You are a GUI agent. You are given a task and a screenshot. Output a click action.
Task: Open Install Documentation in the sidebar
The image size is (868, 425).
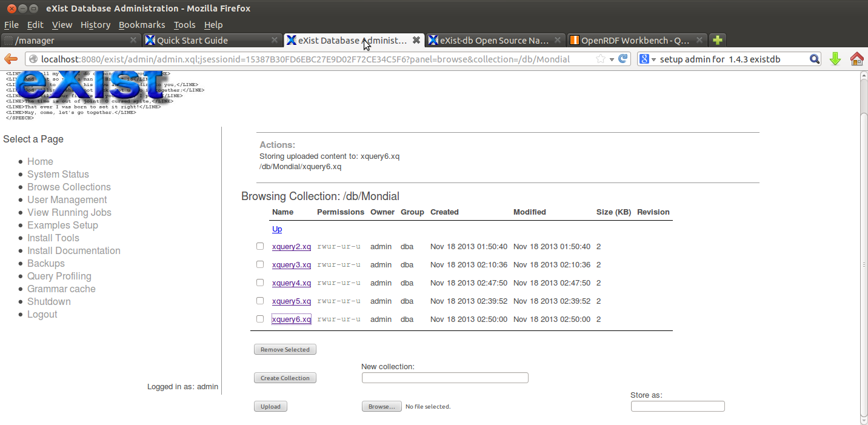[x=74, y=250]
